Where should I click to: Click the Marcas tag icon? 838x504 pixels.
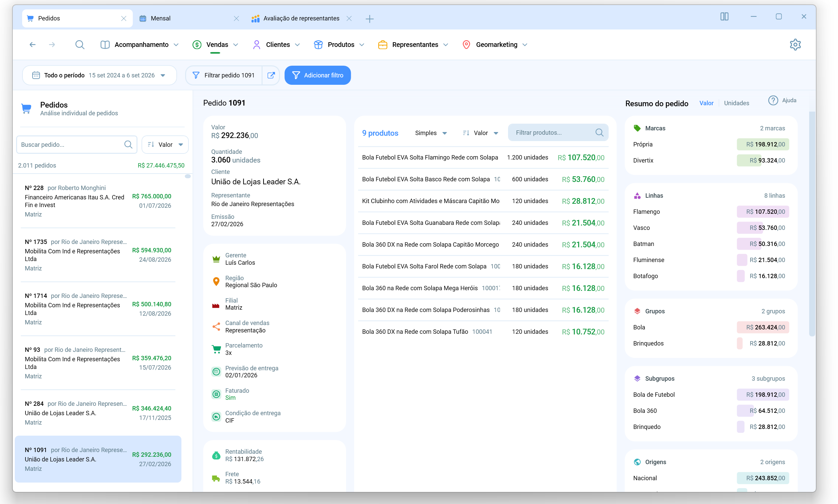tap(637, 128)
